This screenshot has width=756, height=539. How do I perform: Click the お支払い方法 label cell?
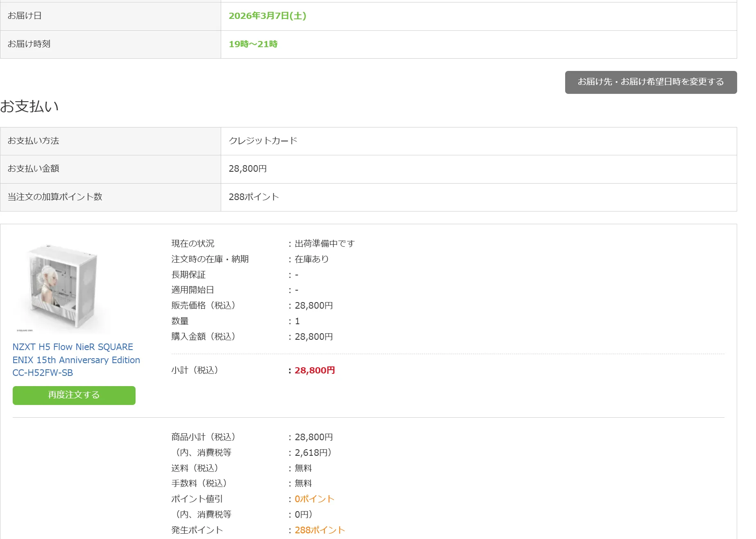[33, 141]
